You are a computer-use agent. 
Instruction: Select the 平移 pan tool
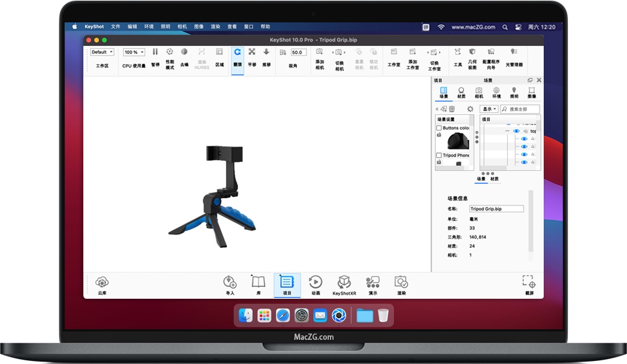[x=252, y=55]
